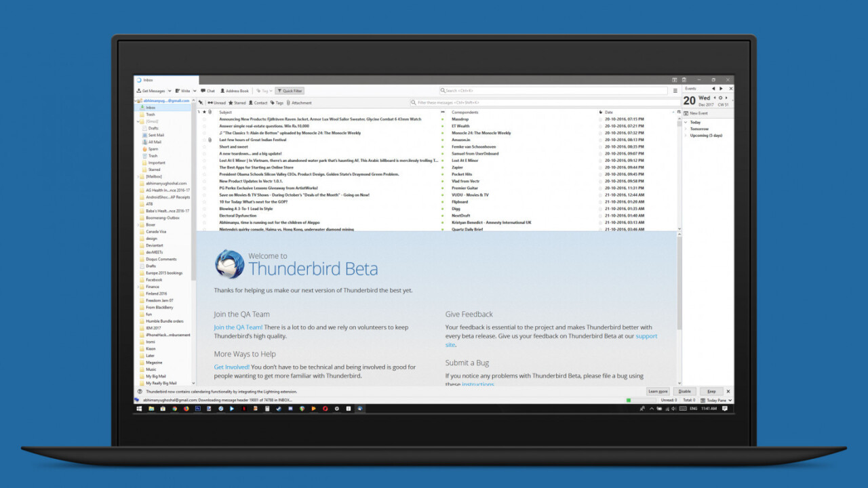Sort messages by attachment column icon
868x488 pixels.
210,112
